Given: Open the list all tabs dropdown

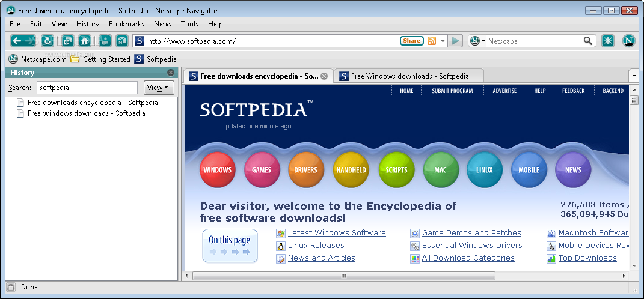Looking at the screenshot, I should 634,76.
